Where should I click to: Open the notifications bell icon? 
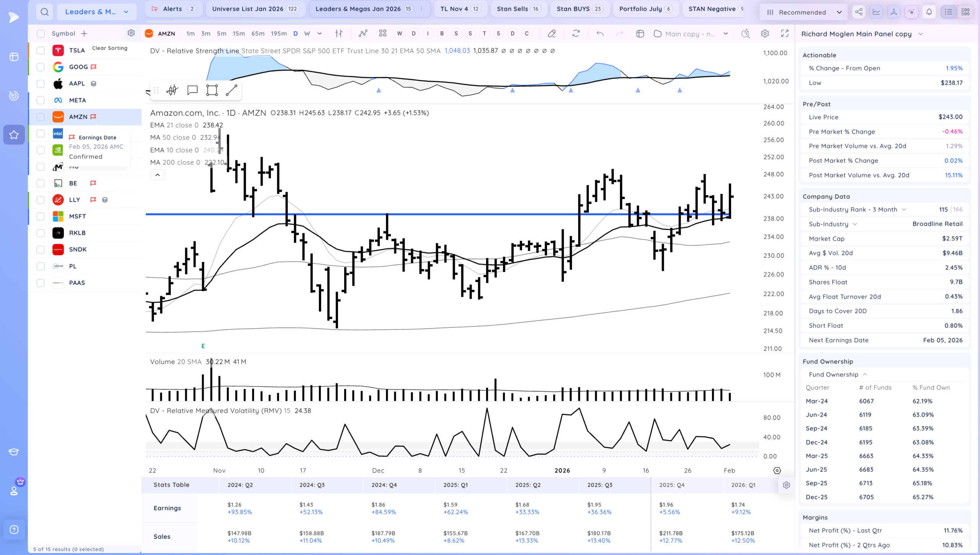(x=929, y=12)
